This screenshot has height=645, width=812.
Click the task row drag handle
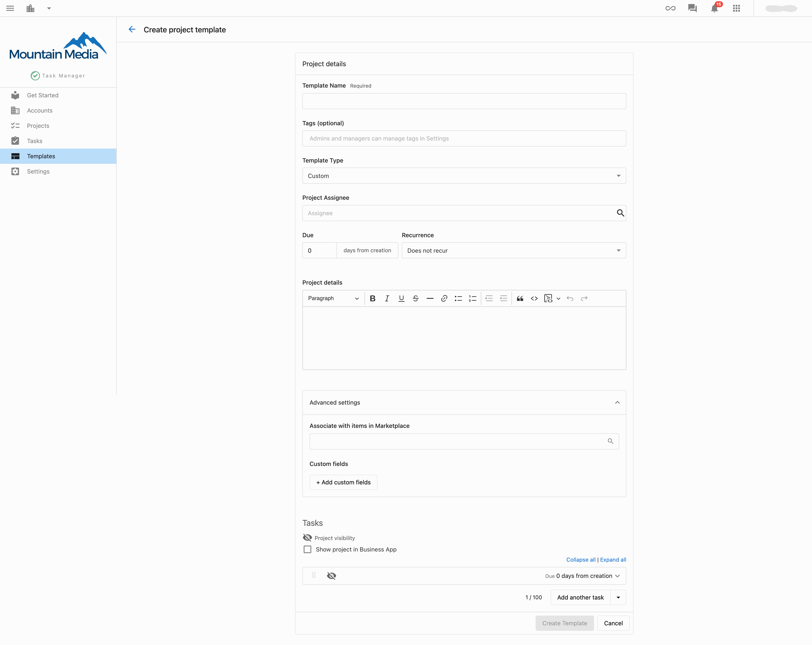tap(314, 575)
